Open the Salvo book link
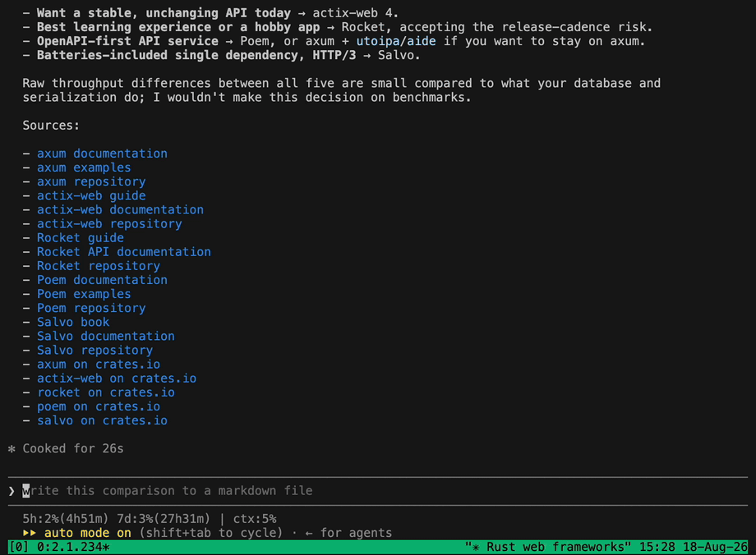The image size is (756, 555). (73, 323)
